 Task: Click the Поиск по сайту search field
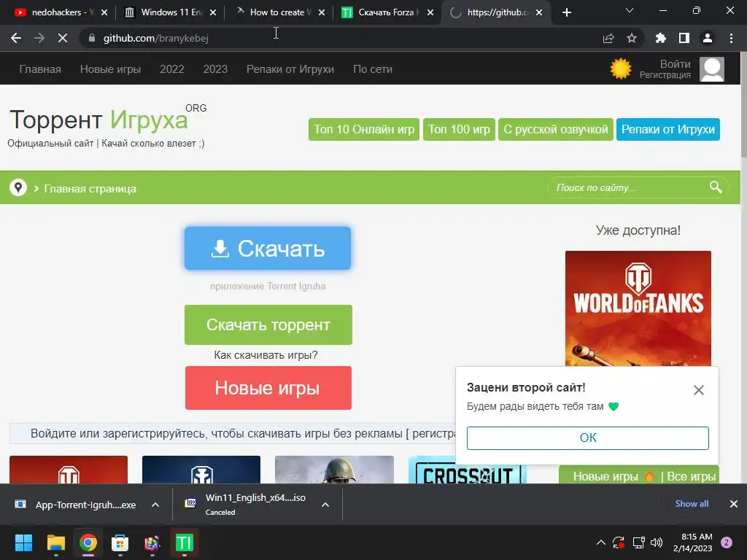[629, 187]
